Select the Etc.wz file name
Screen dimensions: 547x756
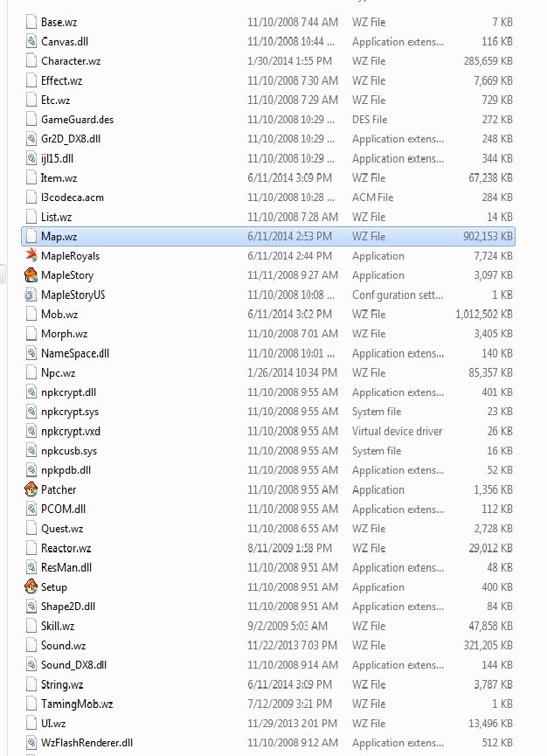tap(55, 100)
